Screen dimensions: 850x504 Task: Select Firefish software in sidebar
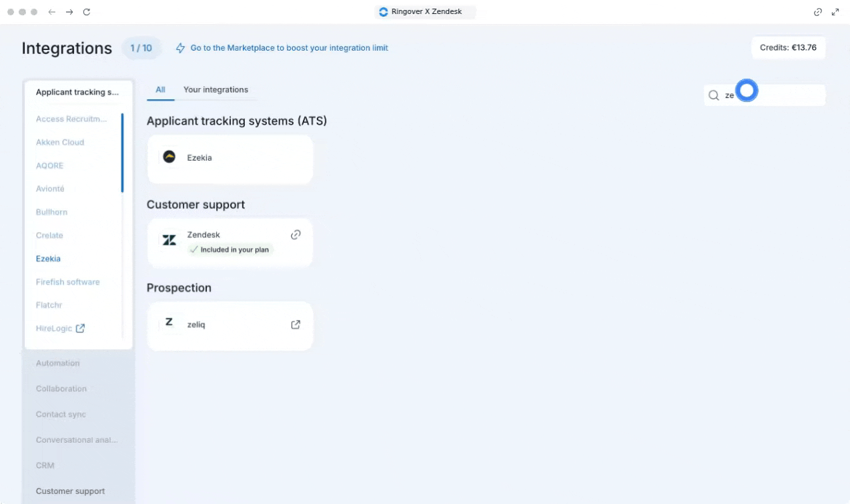click(68, 282)
